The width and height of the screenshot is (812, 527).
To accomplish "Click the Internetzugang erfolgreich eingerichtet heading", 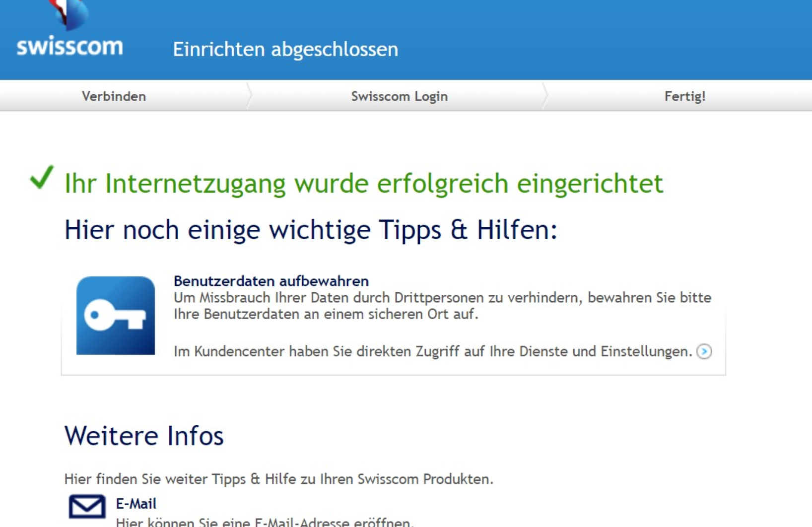I will click(363, 184).
